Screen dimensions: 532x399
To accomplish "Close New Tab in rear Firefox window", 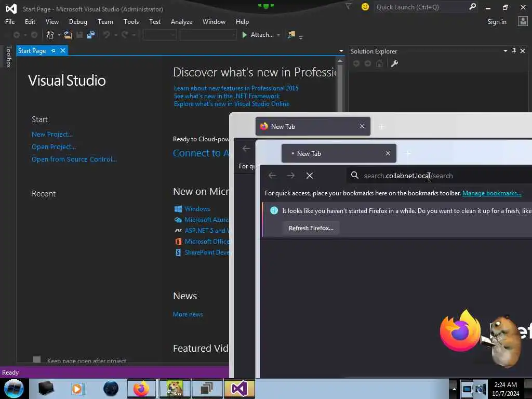I will click(362, 126).
